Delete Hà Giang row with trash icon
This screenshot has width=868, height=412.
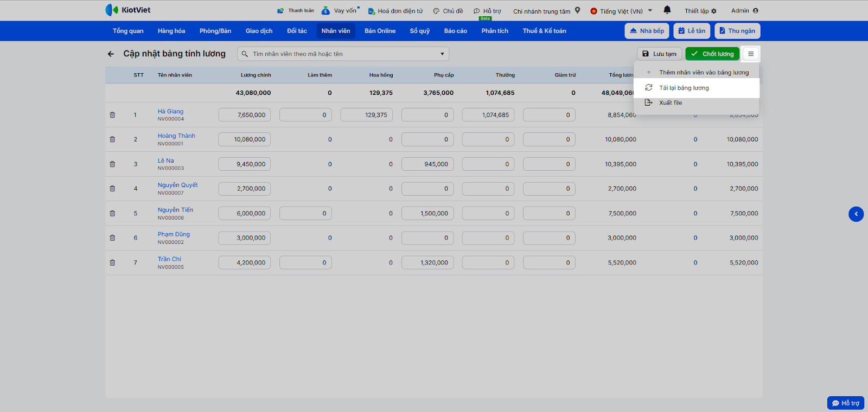coord(112,115)
